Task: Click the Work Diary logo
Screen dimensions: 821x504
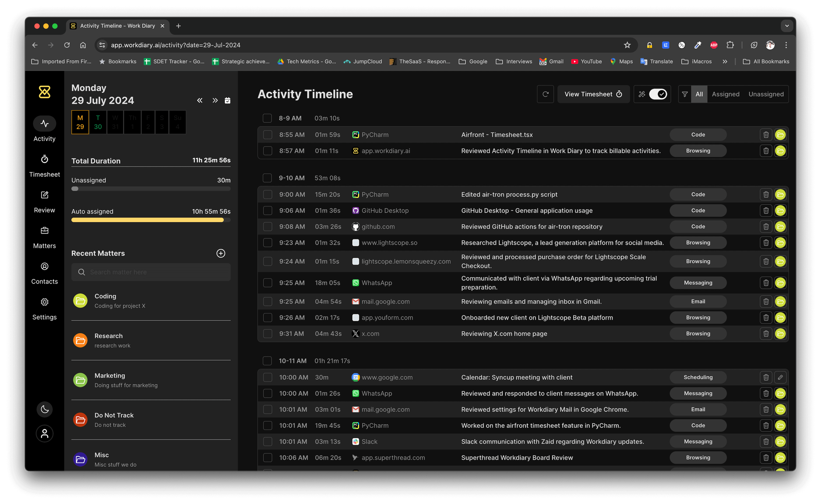Action: pos(45,92)
